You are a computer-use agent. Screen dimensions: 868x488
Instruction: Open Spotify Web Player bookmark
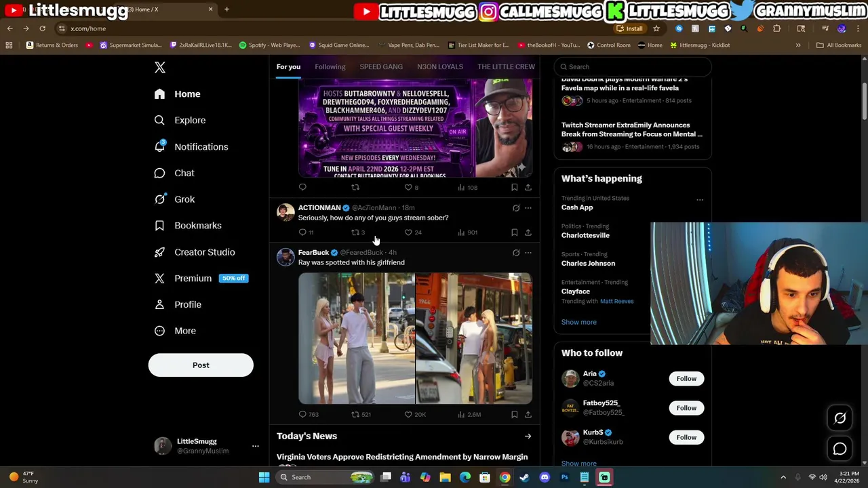[269, 45]
